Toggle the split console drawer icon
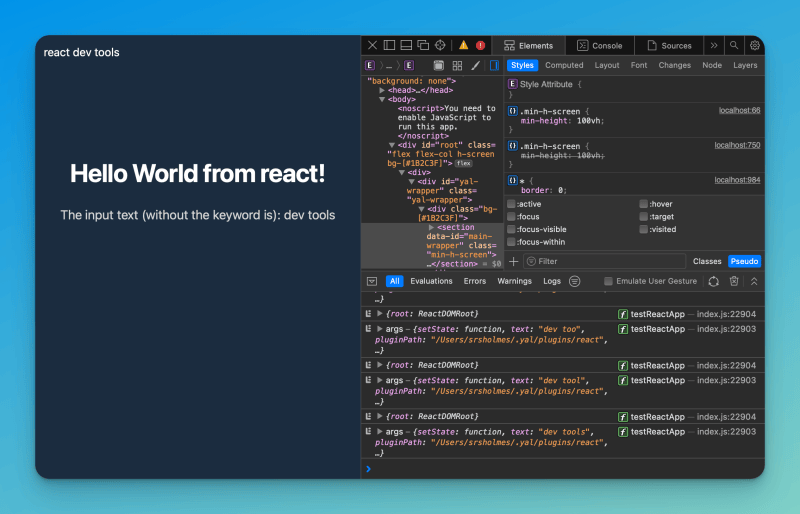Viewport: 800px width, 514px height. coord(372,281)
